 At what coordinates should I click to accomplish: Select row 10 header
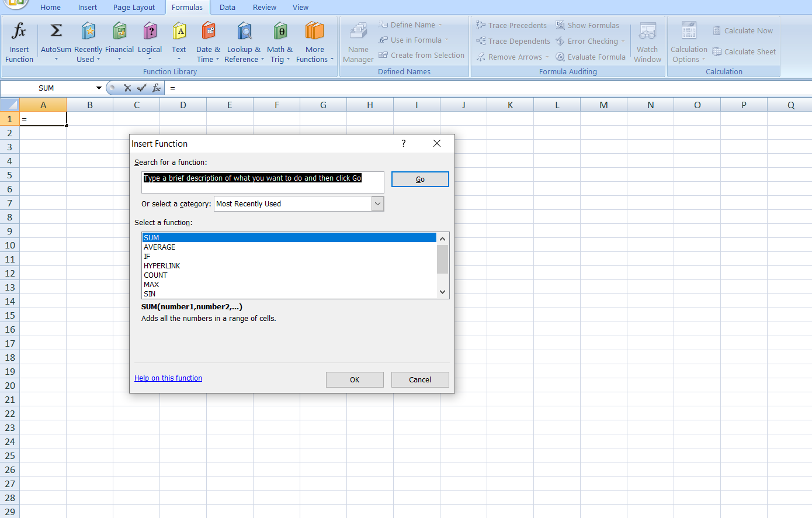click(x=9, y=245)
